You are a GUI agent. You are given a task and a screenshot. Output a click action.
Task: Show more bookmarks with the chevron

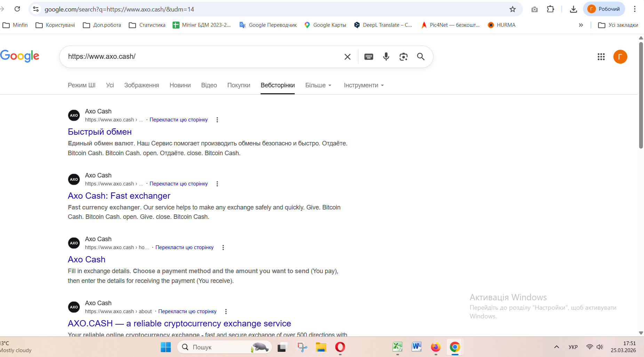(581, 25)
